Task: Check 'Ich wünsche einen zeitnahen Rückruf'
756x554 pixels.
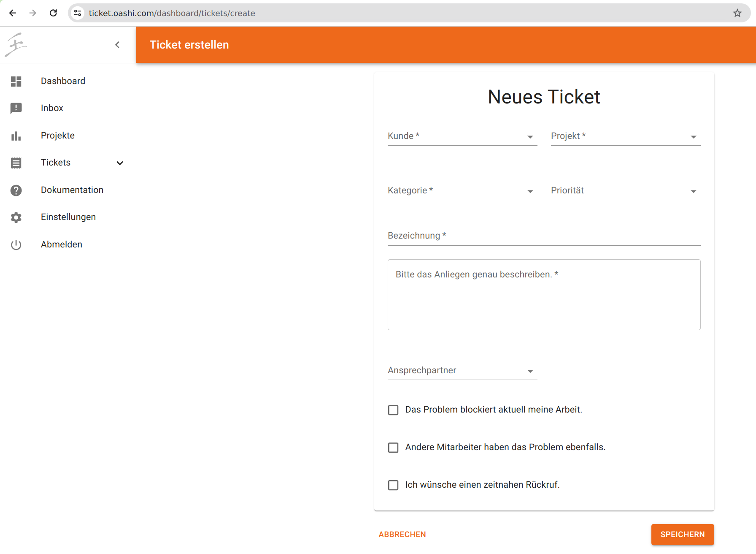Action: pyautogui.click(x=393, y=485)
